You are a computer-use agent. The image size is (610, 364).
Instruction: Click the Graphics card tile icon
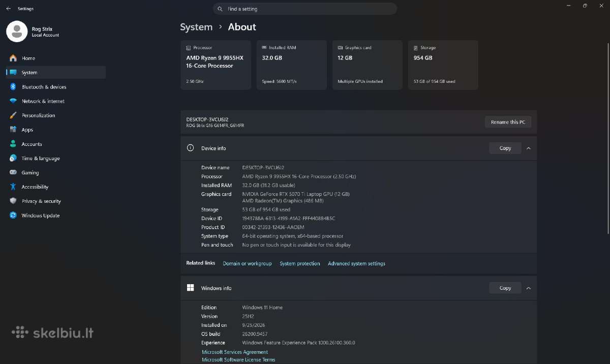[340, 48]
